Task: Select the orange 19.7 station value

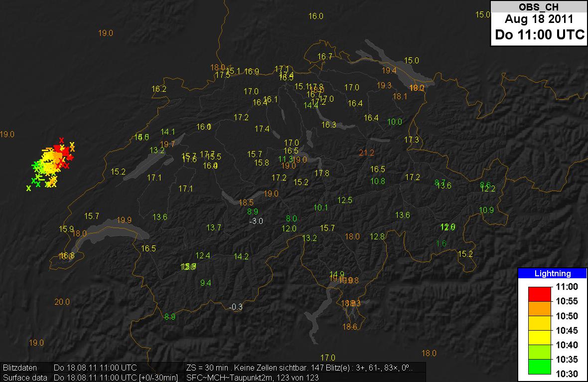Action: pyautogui.click(x=167, y=144)
